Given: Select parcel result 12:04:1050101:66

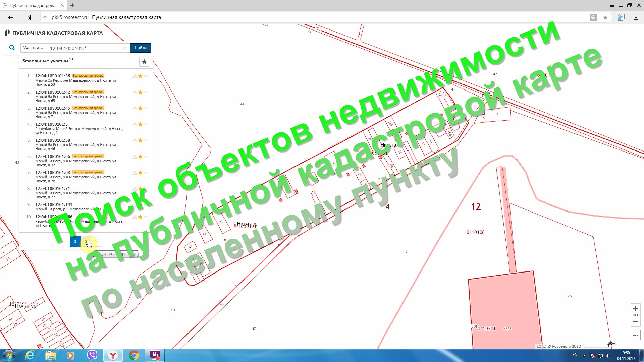Looking at the screenshot, I should pos(53,157).
